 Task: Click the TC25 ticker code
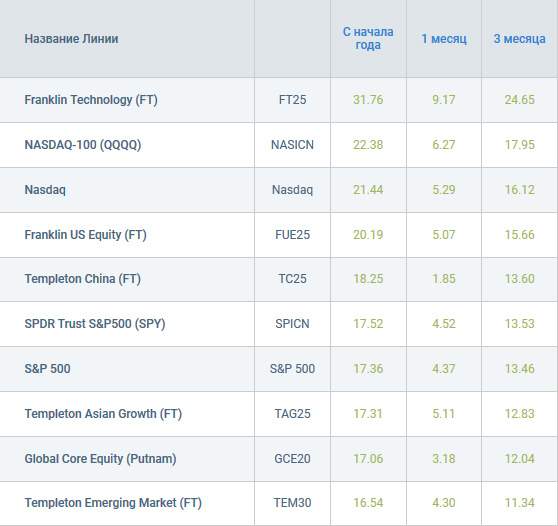point(292,279)
